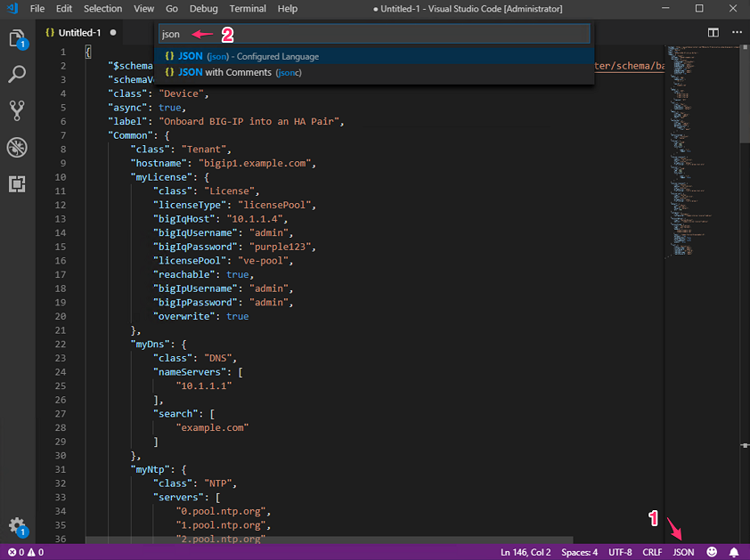Open the Explorer view in the activity bar
The height and width of the screenshot is (560, 750).
click(x=17, y=39)
